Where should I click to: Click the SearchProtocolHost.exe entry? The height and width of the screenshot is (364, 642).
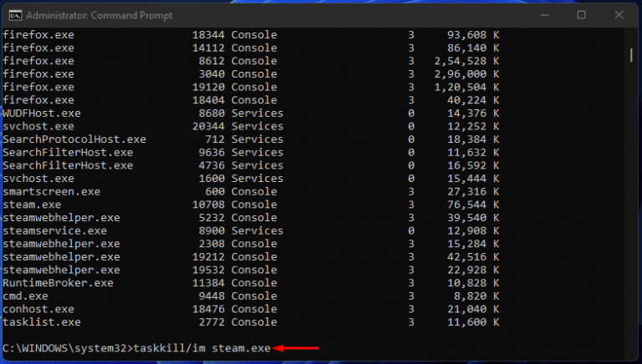coord(74,139)
